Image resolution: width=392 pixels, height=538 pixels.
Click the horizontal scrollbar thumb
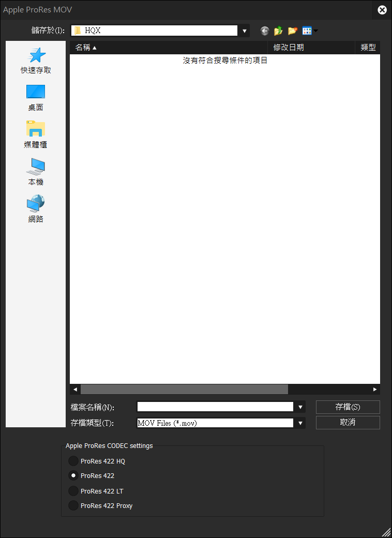184,389
